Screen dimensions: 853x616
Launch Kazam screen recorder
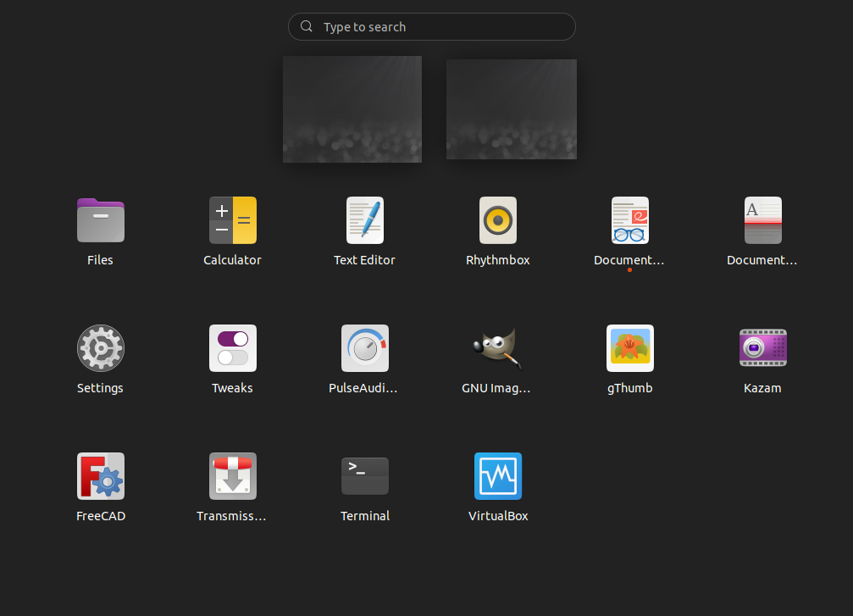pyautogui.click(x=762, y=348)
